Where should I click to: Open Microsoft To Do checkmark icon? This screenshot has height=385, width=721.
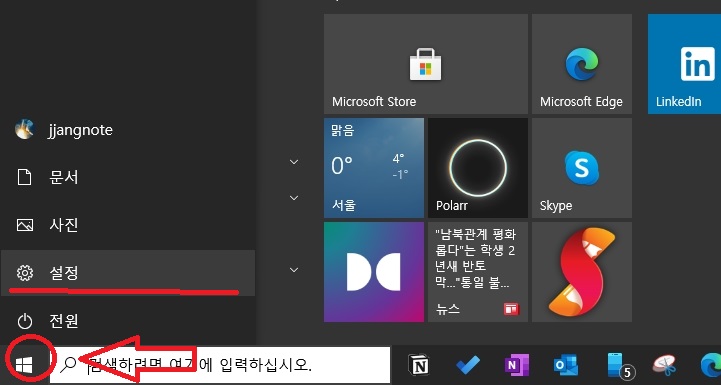pyautogui.click(x=468, y=365)
